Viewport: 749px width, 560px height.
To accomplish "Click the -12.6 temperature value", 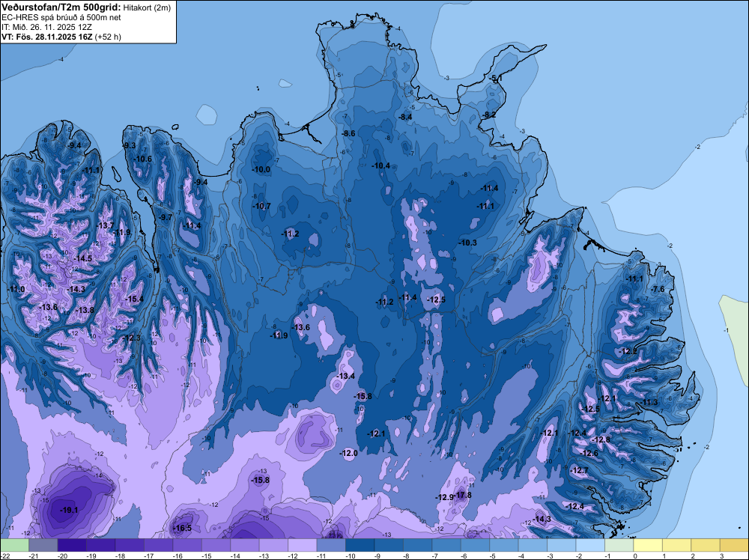I will point(589,453).
